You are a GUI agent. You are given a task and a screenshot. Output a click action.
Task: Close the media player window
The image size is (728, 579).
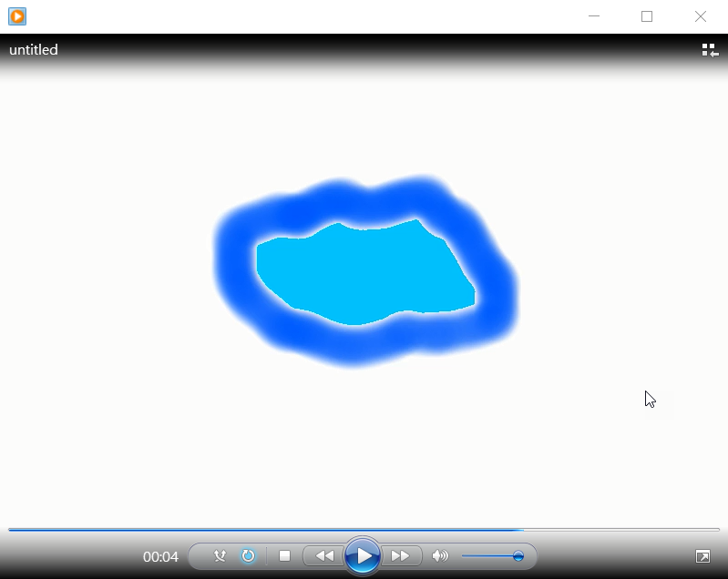700,16
